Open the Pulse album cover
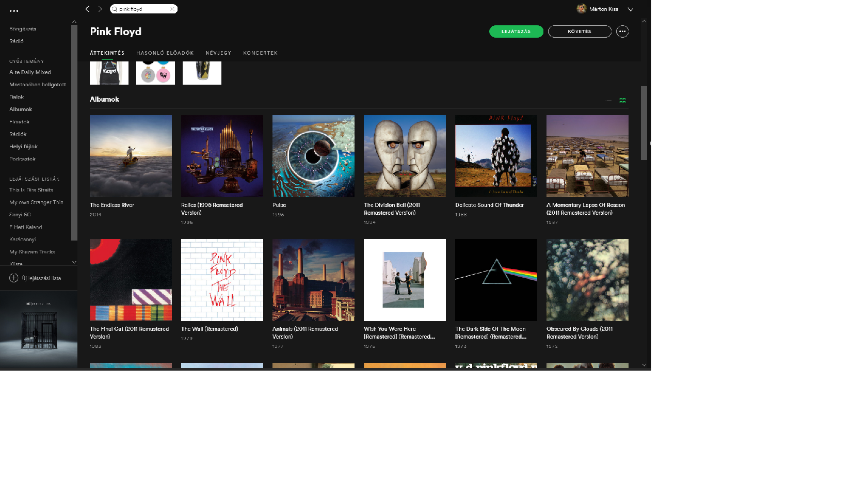Viewport: 868px width, 494px height. [313, 156]
